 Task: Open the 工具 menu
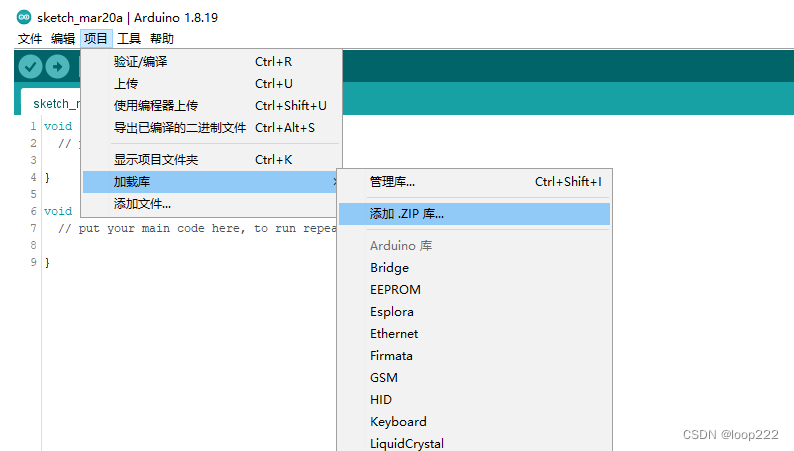coord(129,38)
